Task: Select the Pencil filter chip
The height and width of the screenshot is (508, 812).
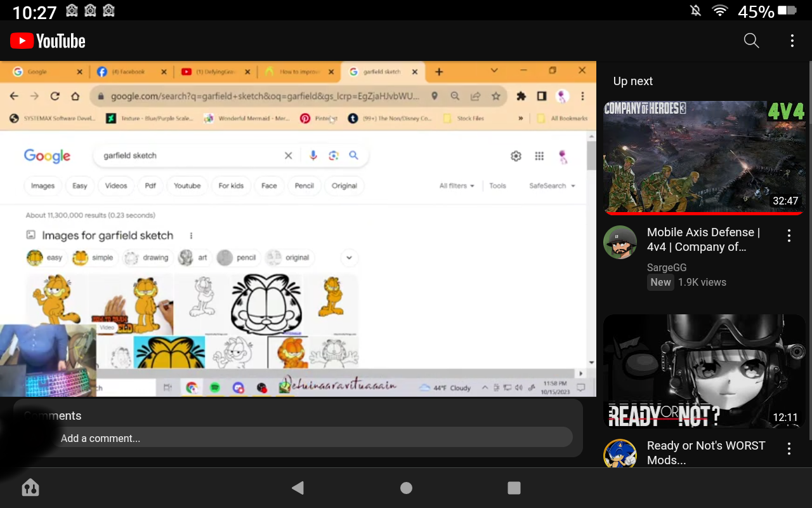Action: click(x=304, y=186)
